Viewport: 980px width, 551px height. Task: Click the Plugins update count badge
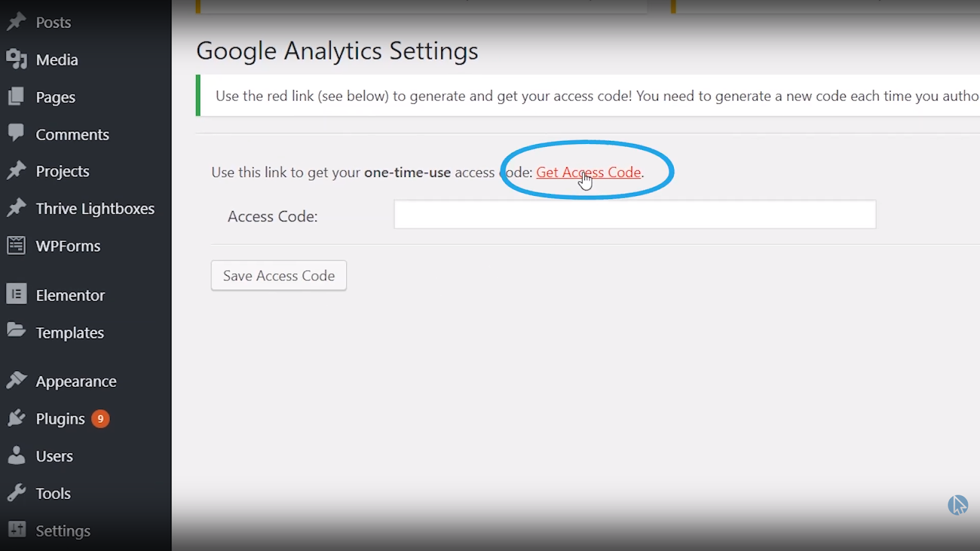(100, 419)
